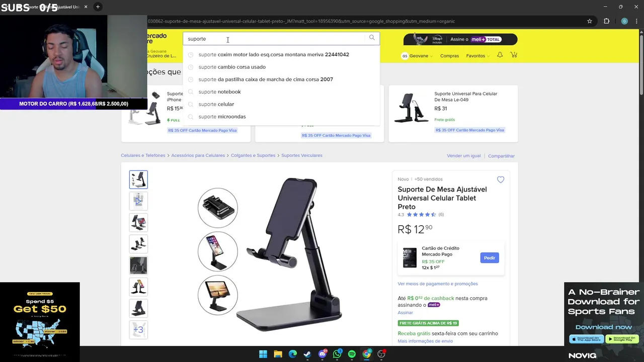Click the Pedir credit card button
The width and height of the screenshot is (644, 362).
(x=490, y=258)
